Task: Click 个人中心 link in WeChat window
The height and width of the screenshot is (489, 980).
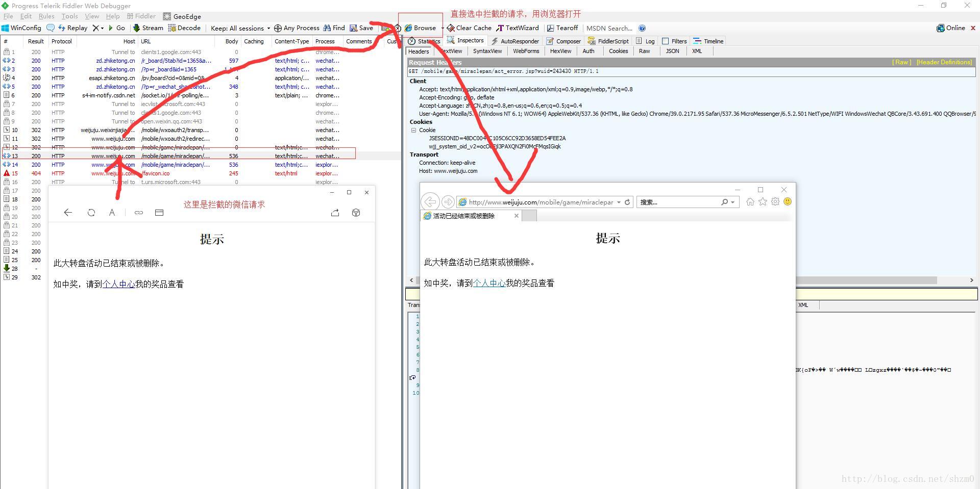Action: click(x=118, y=284)
